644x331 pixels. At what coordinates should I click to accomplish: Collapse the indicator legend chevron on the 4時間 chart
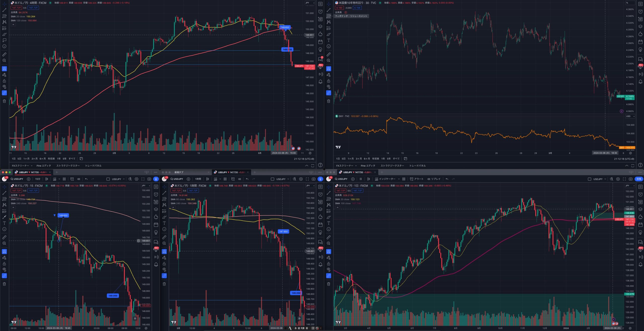(x=13, y=25)
